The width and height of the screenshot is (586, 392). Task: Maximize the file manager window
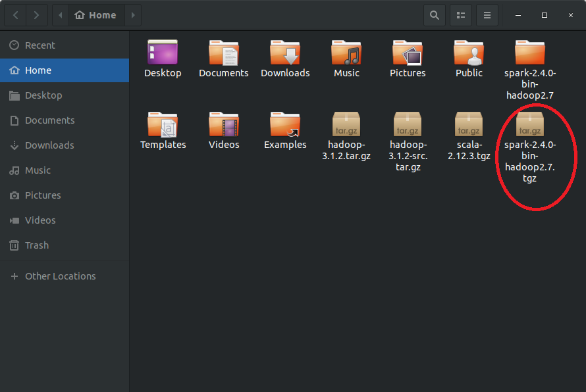(544, 15)
